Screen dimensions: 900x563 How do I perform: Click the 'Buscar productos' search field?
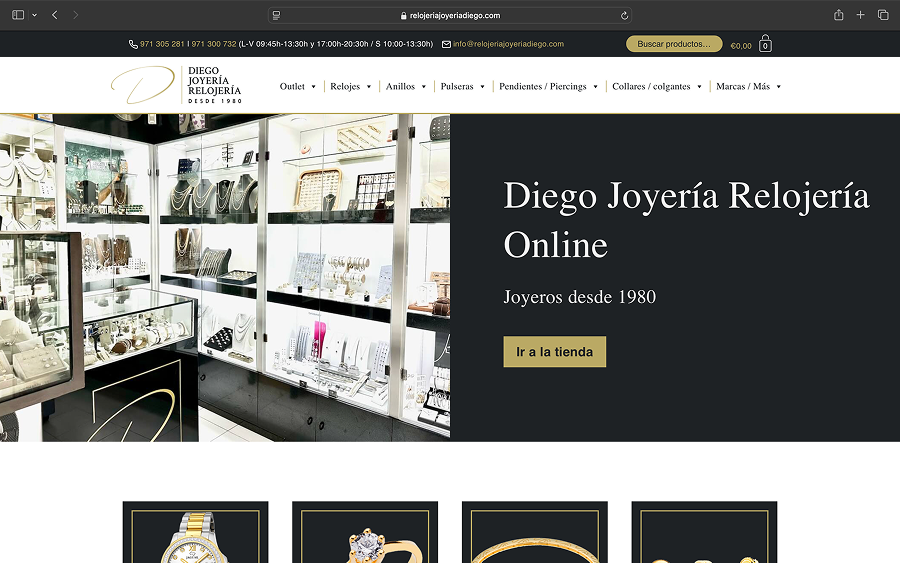click(673, 44)
